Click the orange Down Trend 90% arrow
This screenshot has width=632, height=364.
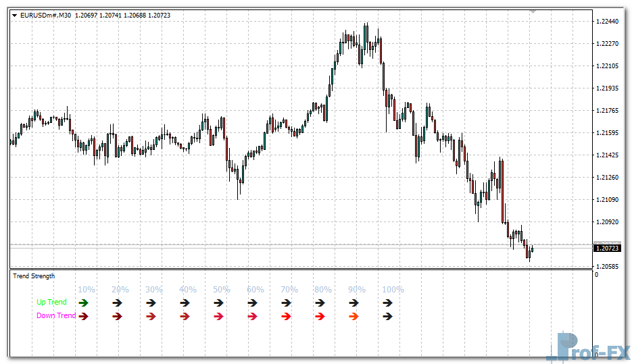354,316
